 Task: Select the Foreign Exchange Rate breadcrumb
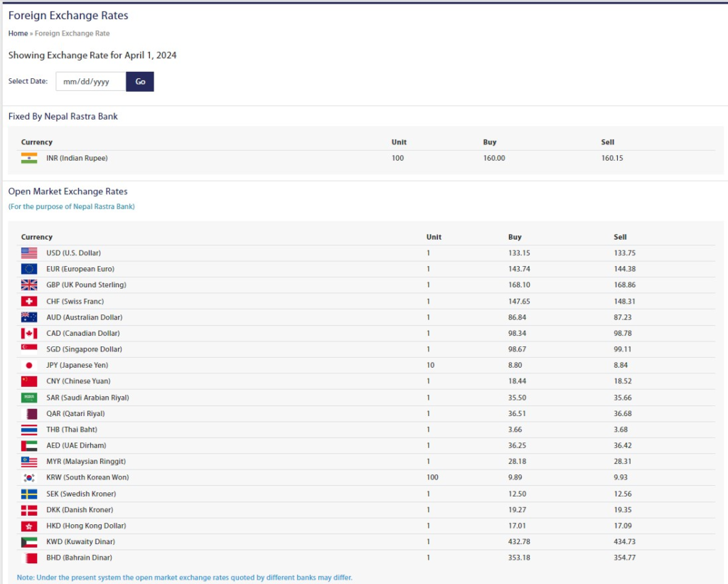72,33
